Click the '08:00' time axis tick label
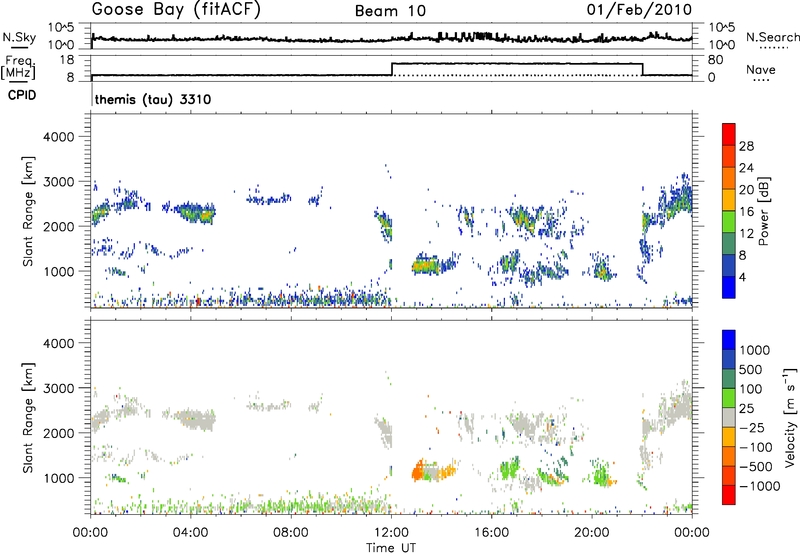 [x=291, y=533]
